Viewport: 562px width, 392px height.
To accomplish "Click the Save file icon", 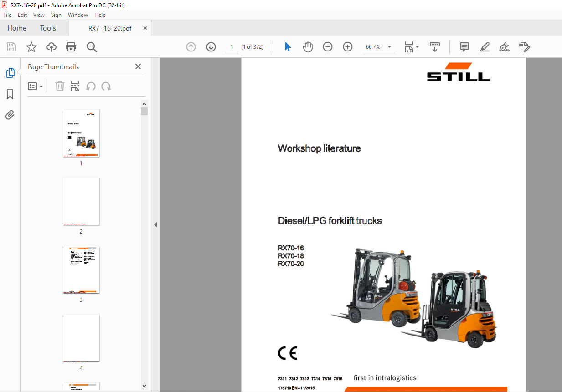I will [x=11, y=47].
